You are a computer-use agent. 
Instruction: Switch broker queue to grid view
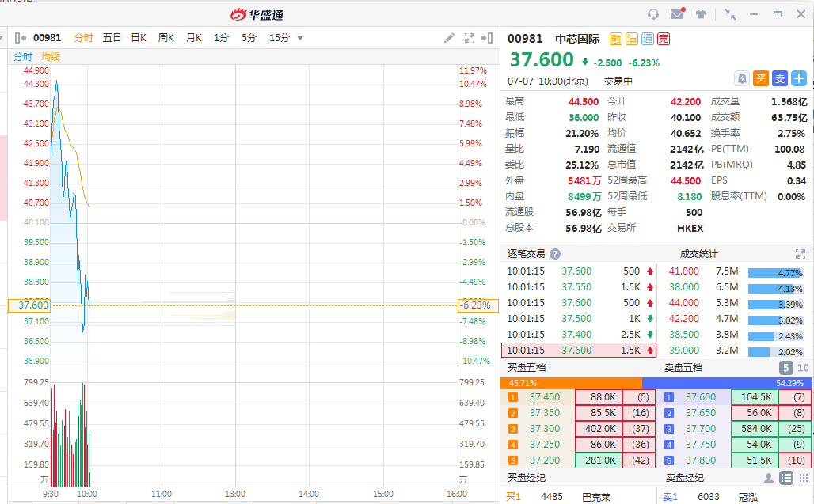[803, 478]
